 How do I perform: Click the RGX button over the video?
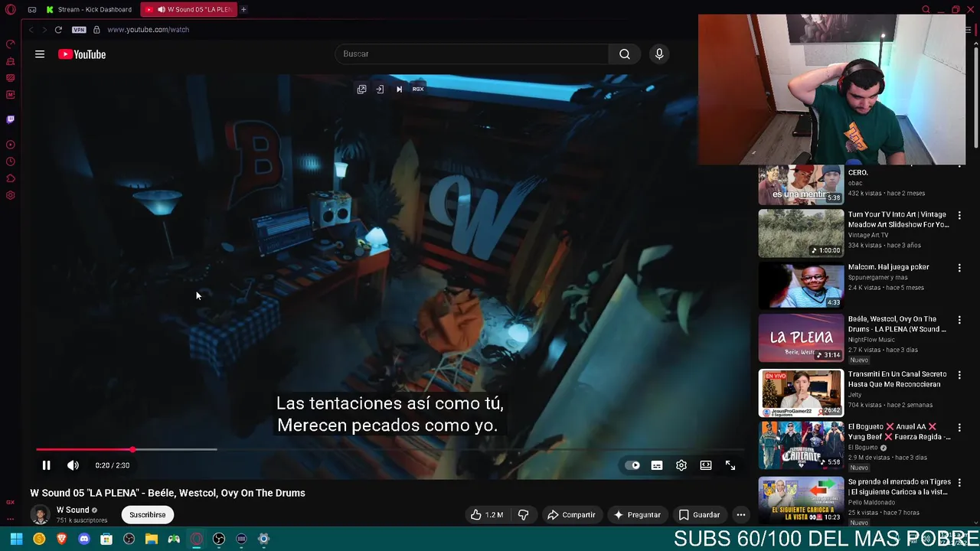click(418, 90)
